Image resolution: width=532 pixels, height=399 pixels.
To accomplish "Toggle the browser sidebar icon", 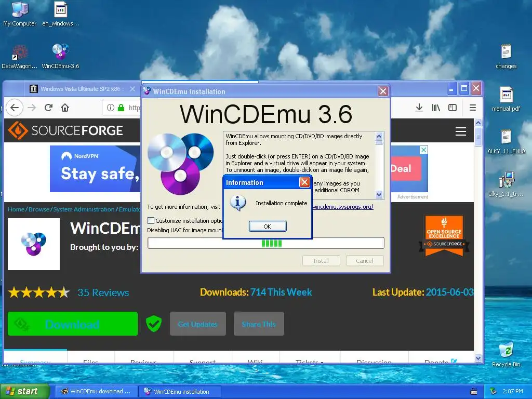I will (x=453, y=108).
